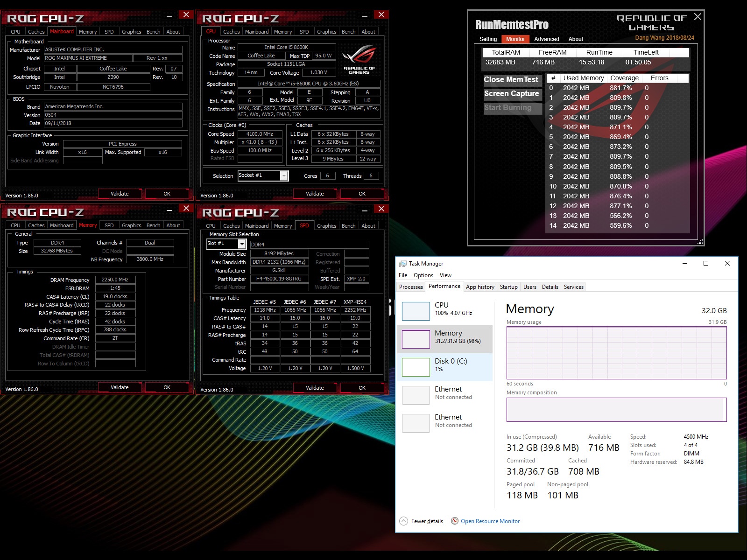Viewport: 747px width, 560px height.
Task: Open Details tab in Task Manager
Action: click(550, 287)
